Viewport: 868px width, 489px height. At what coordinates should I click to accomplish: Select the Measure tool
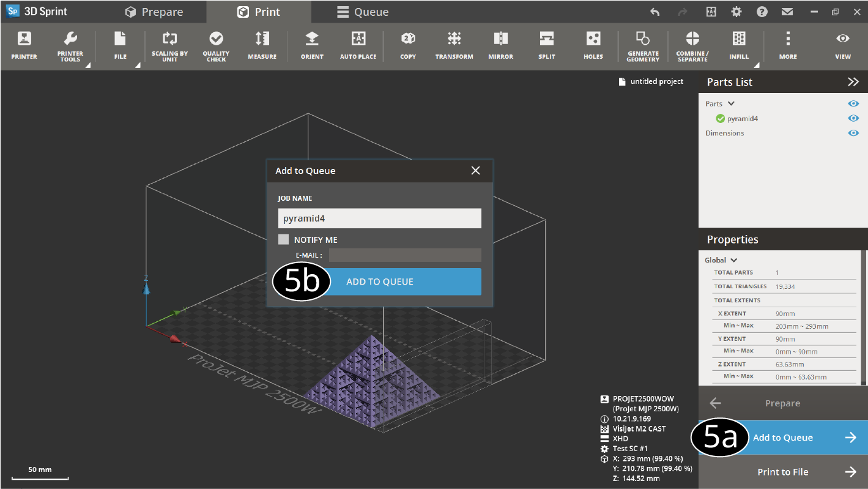tap(262, 45)
